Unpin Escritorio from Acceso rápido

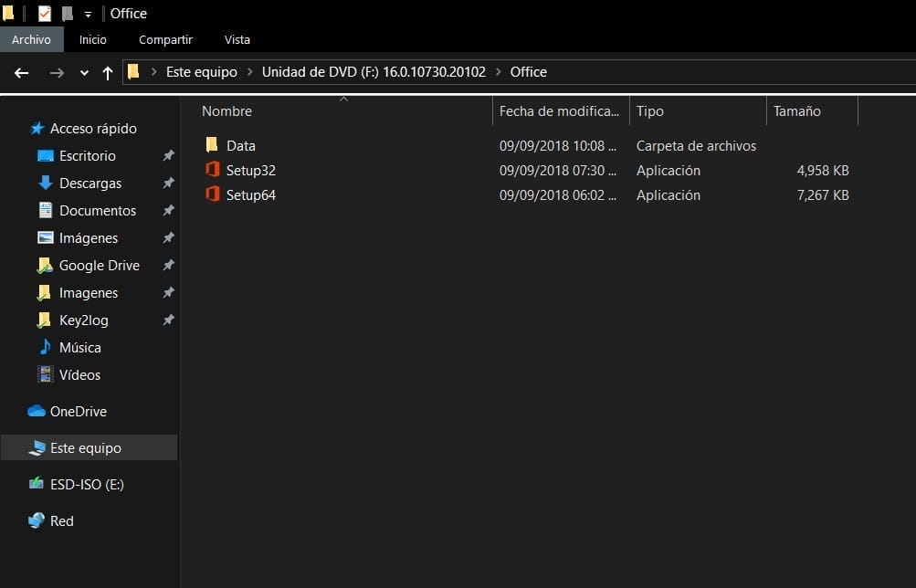(168, 155)
